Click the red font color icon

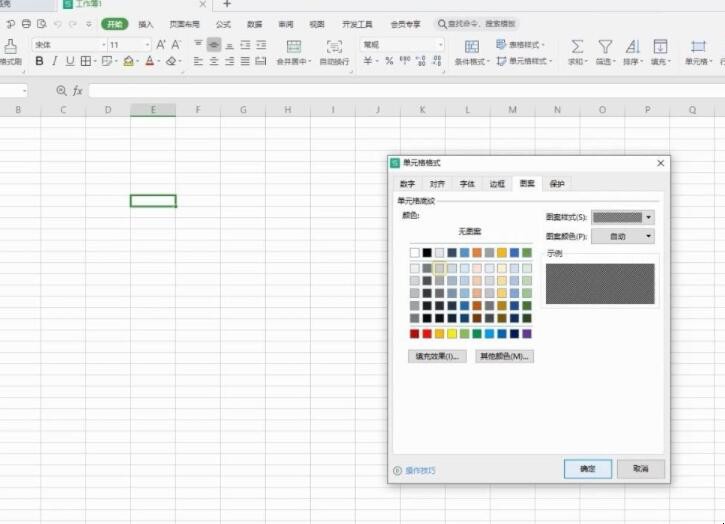coord(149,61)
